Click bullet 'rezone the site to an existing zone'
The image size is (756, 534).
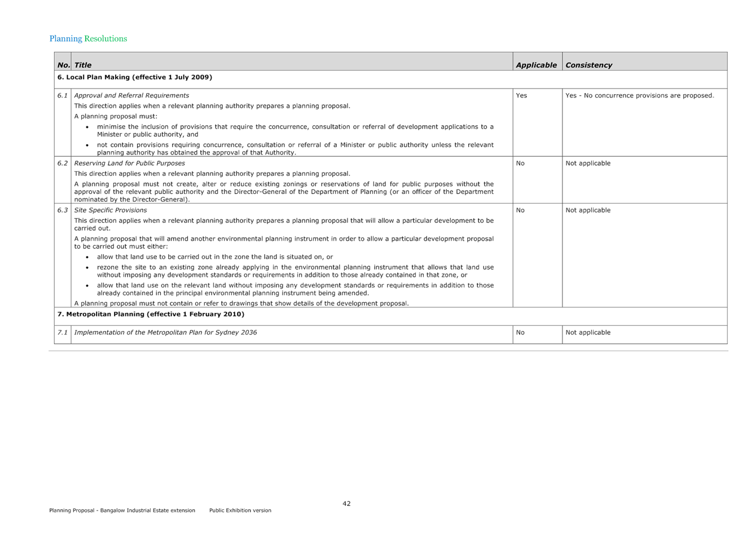[x=295, y=271]
